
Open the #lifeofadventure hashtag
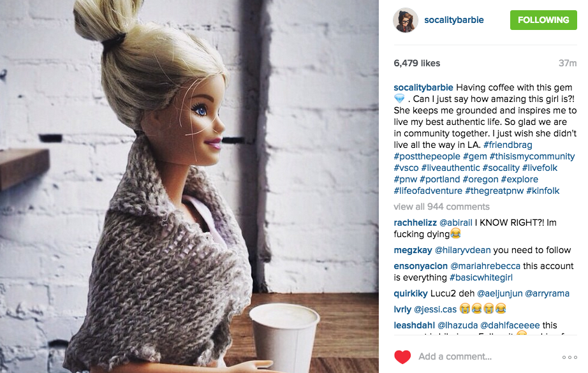click(428, 191)
